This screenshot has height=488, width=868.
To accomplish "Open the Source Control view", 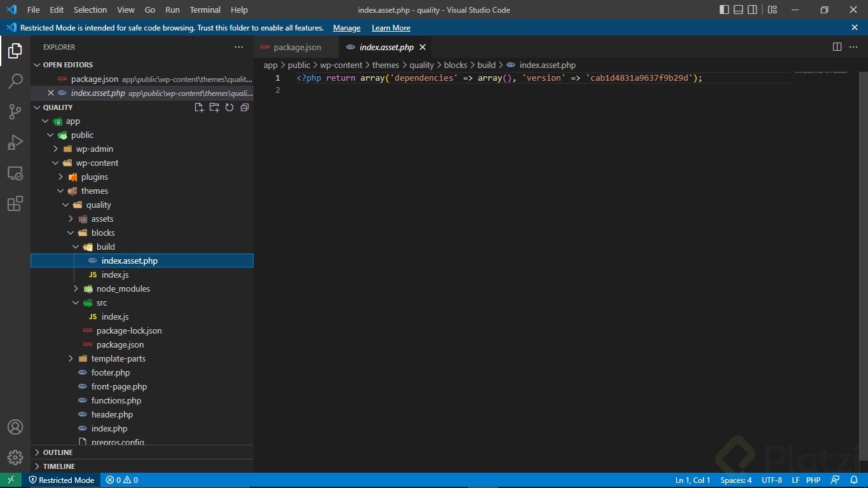I will pyautogui.click(x=15, y=112).
